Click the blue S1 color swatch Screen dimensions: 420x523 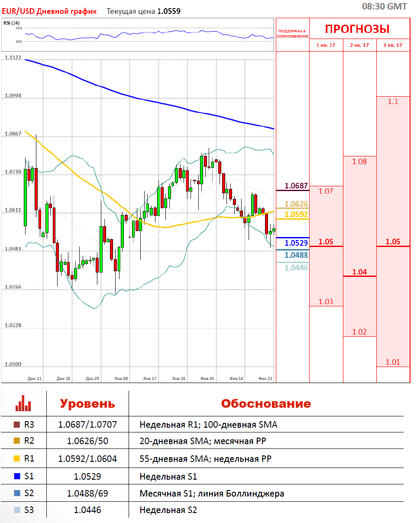click(17, 476)
